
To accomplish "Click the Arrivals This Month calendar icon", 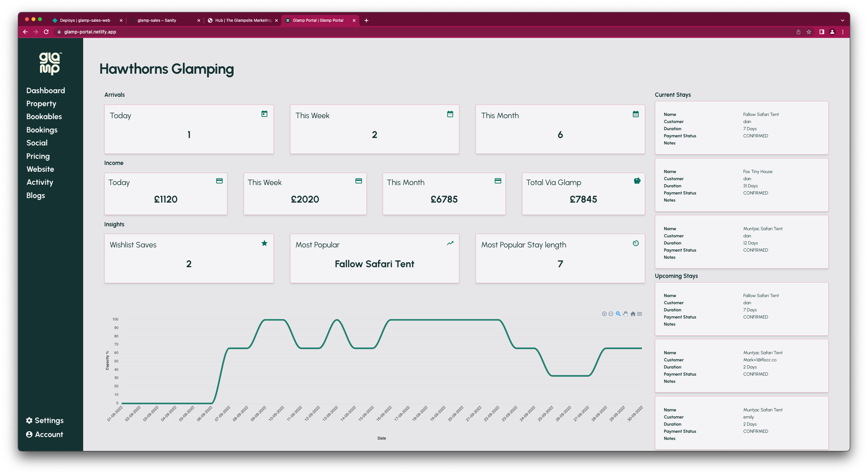I will pos(635,114).
